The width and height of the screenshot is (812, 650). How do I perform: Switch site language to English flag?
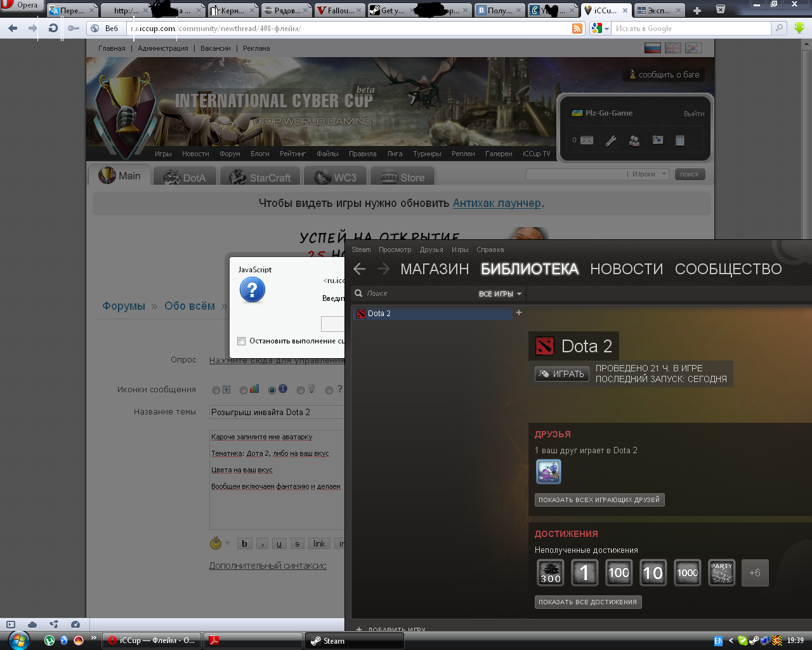[673, 48]
